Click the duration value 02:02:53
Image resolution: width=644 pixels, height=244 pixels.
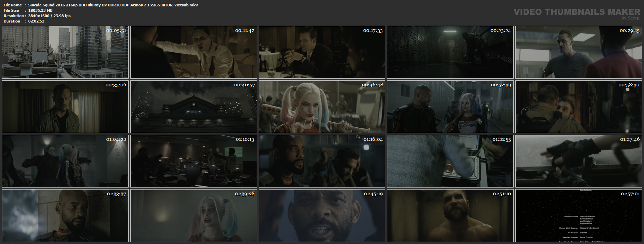coord(36,21)
